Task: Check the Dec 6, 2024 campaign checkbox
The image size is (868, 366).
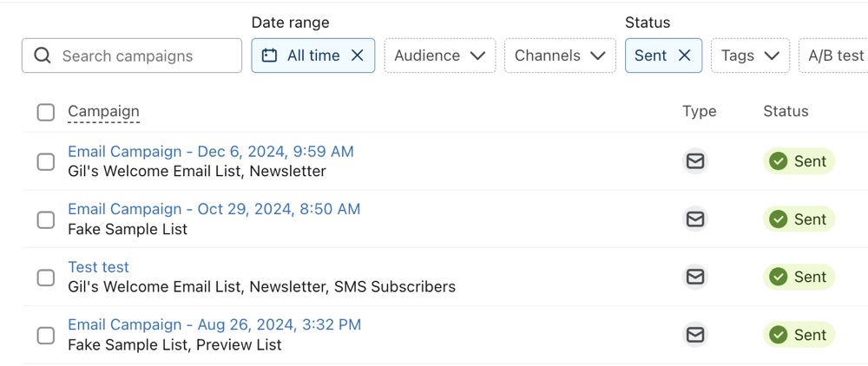Action: pos(46,161)
